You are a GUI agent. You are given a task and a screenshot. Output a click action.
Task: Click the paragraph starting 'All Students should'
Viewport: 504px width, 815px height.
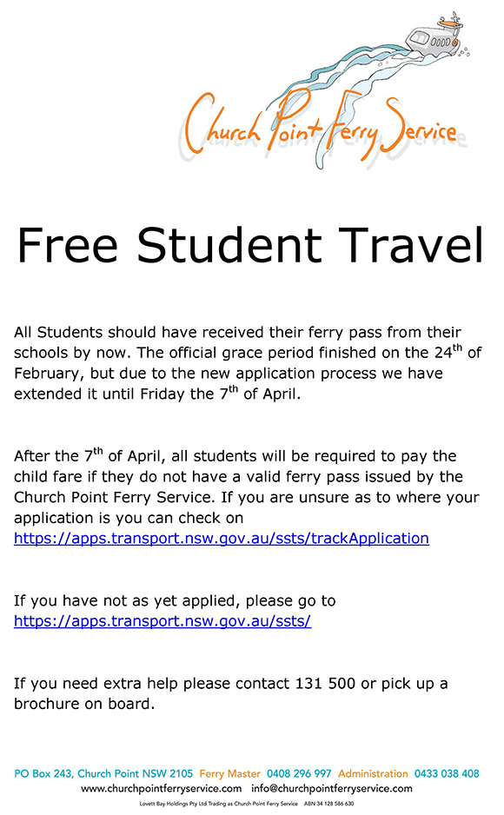248,363
